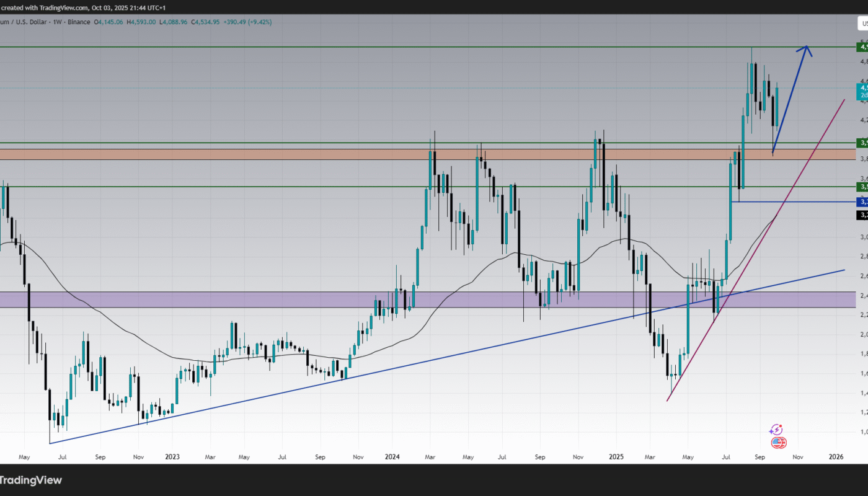Select the orange resistance zone rectangle
This screenshot has height=496, width=868.
pyautogui.click(x=372, y=154)
